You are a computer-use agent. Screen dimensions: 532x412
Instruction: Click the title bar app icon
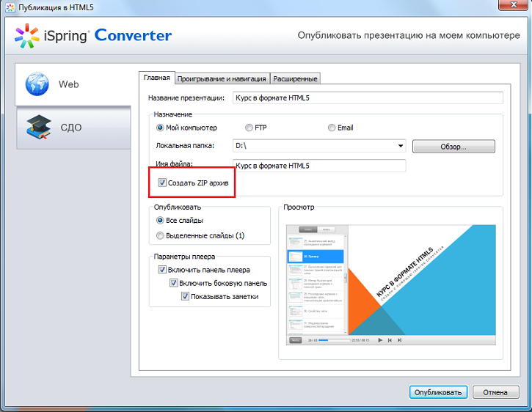10,7
